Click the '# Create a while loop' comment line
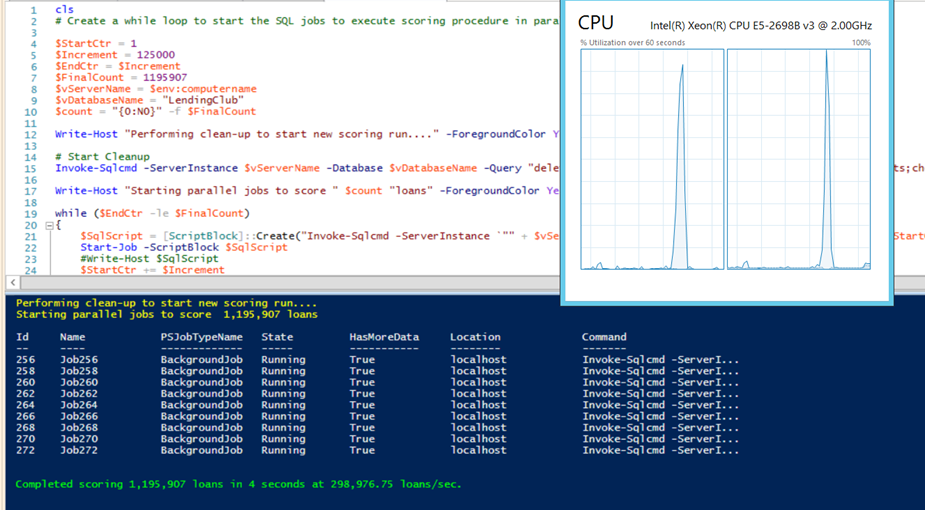925x510 pixels. [x=307, y=21]
